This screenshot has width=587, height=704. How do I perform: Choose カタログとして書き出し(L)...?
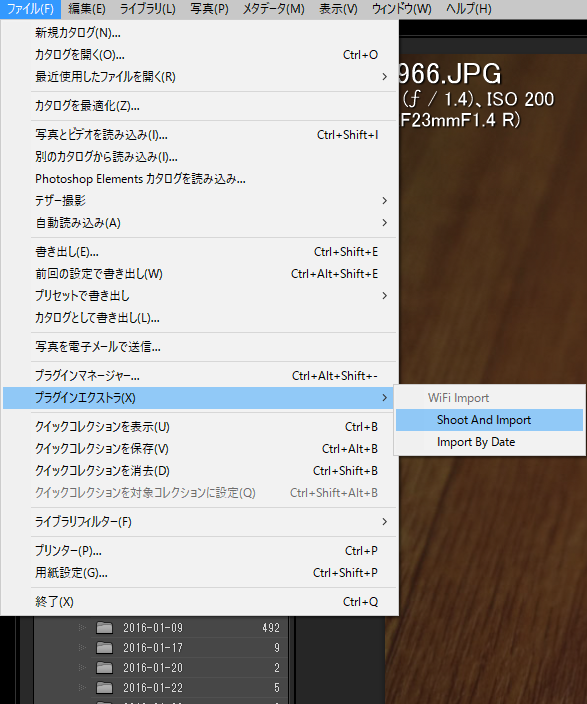click(199, 318)
